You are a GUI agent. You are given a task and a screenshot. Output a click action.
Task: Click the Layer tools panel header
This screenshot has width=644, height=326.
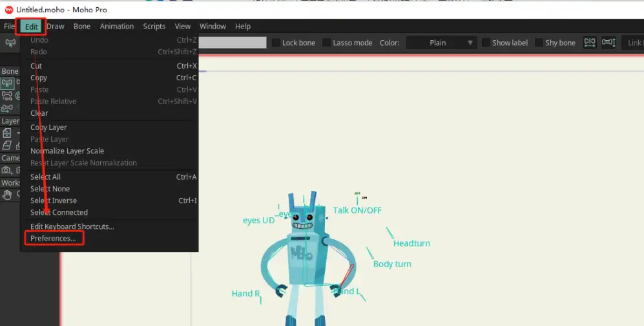[x=10, y=121]
